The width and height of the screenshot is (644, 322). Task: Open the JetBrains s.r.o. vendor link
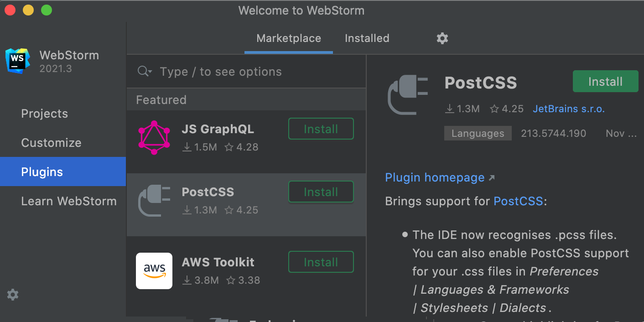coord(569,109)
